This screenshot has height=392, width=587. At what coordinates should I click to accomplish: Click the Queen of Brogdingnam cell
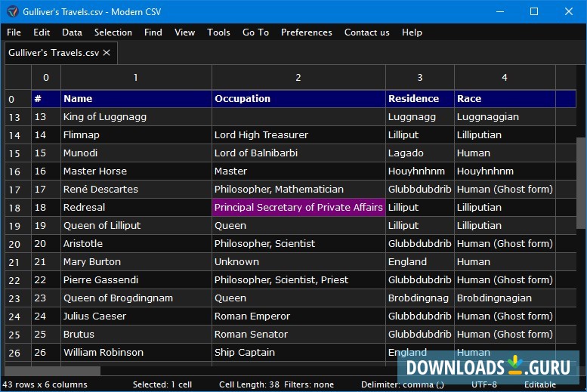pos(136,298)
